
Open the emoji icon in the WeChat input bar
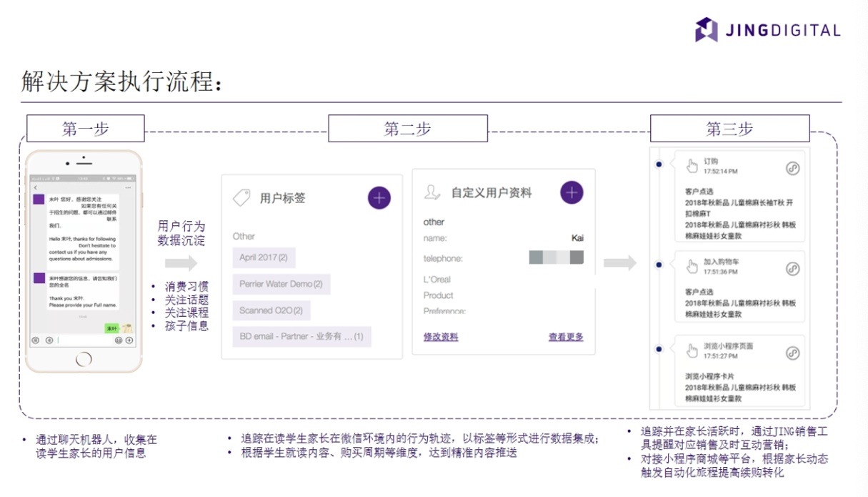coord(119,340)
